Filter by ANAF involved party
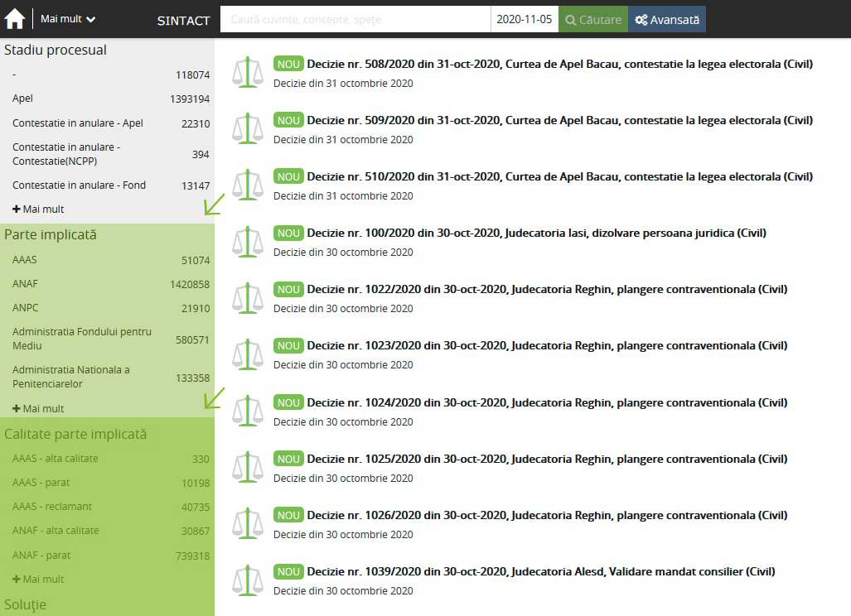 (25, 284)
